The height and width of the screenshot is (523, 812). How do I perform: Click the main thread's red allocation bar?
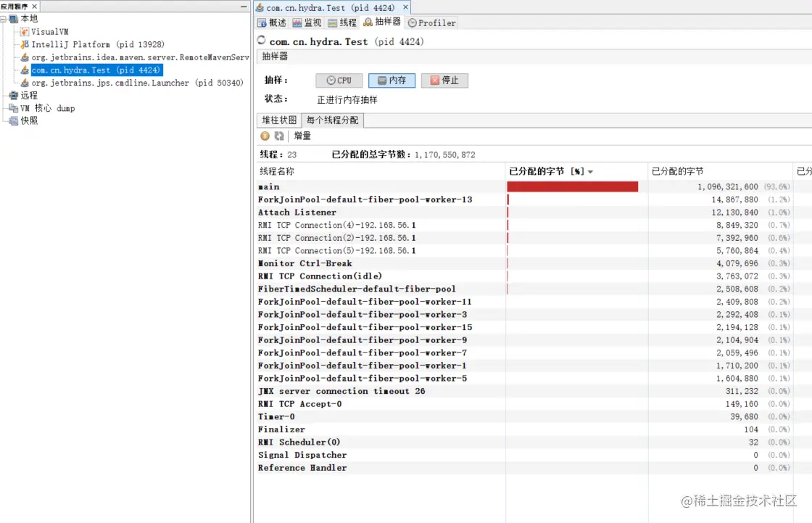coord(572,186)
